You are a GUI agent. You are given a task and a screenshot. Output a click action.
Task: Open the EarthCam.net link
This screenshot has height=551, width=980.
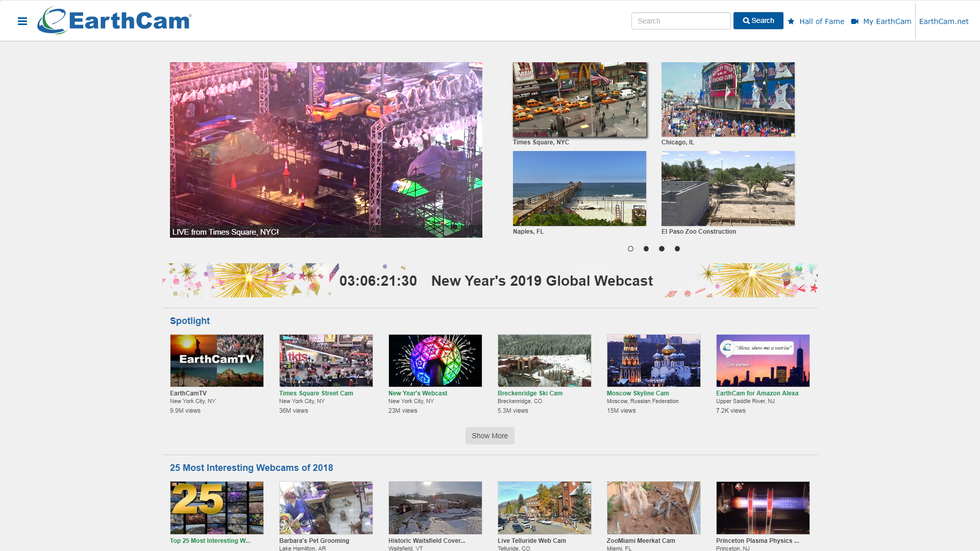943,21
